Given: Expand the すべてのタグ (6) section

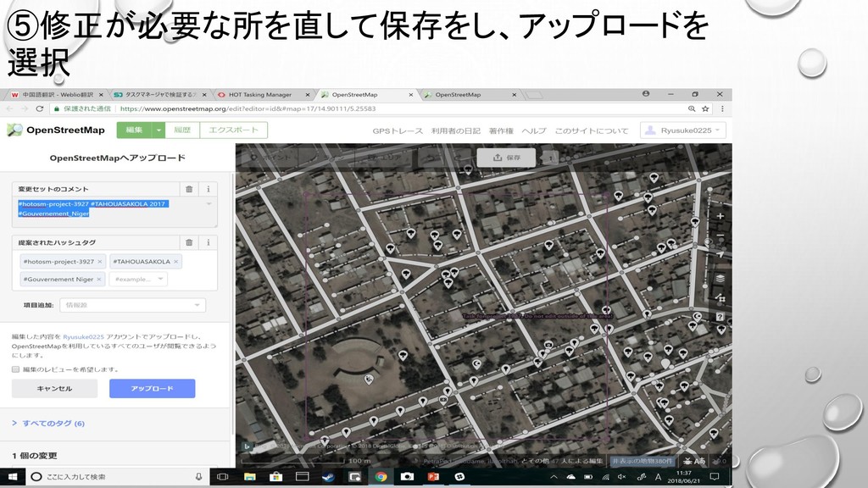Looking at the screenshot, I should (47, 423).
